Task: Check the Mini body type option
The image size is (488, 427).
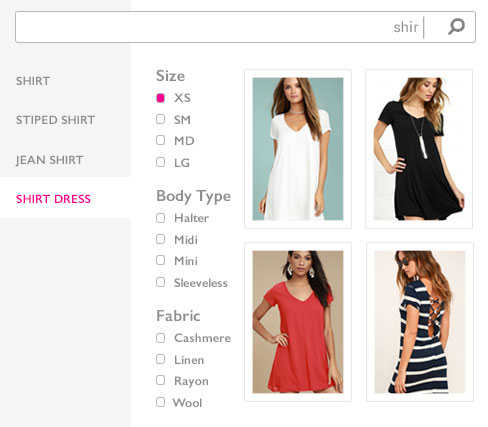Action: click(x=160, y=260)
